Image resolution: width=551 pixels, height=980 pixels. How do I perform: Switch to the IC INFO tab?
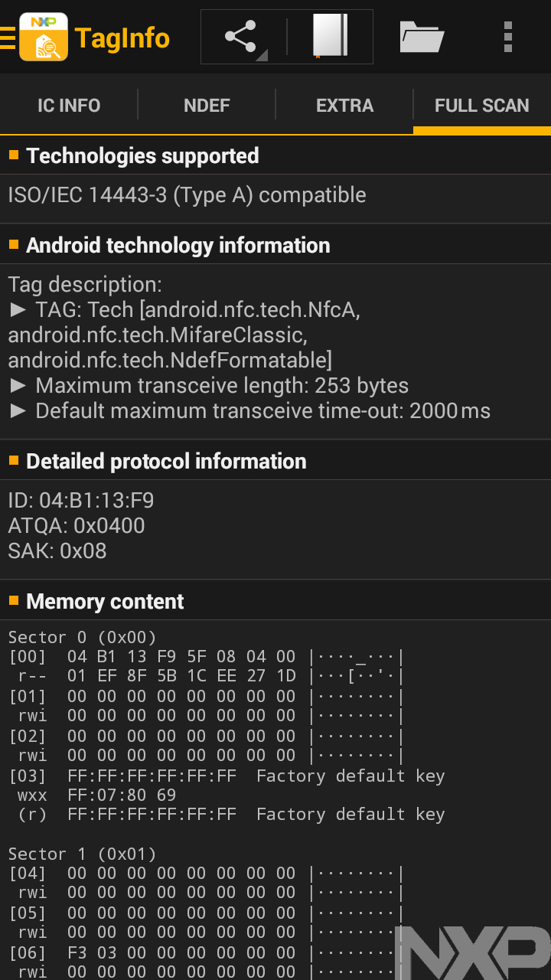point(69,106)
